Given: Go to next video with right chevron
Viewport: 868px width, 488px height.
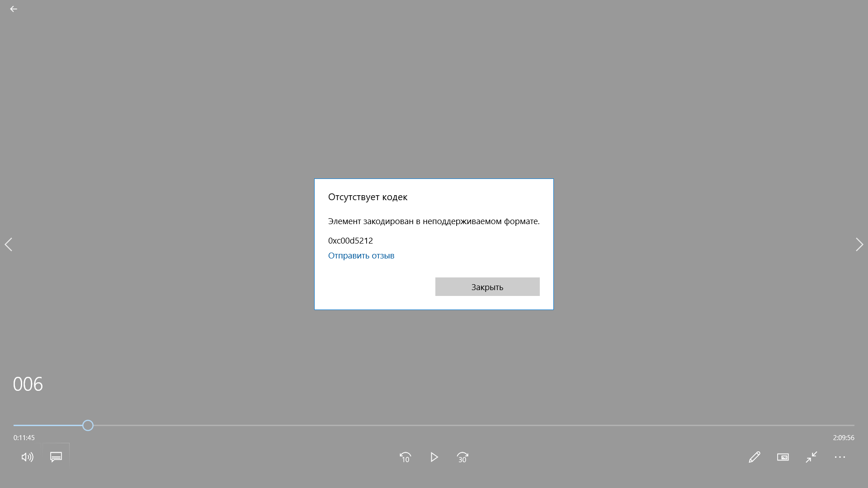Looking at the screenshot, I should [x=859, y=244].
